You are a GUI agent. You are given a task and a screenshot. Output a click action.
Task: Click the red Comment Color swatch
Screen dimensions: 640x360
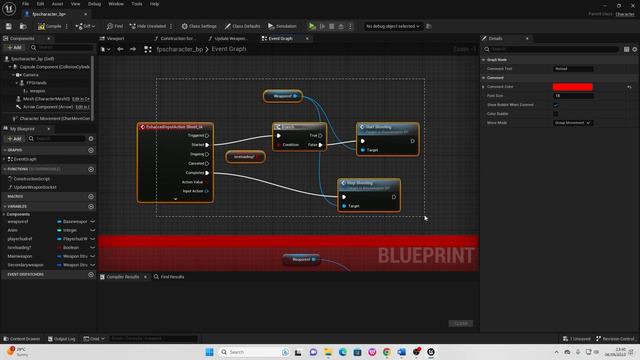[573, 87]
